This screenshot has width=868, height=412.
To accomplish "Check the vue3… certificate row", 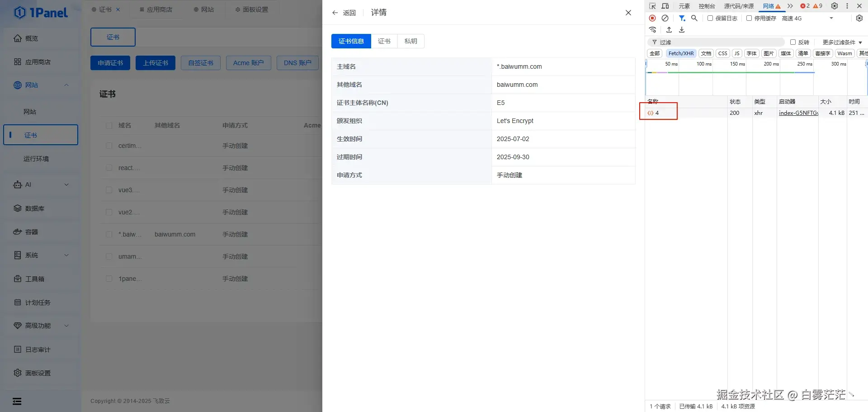I will [109, 190].
